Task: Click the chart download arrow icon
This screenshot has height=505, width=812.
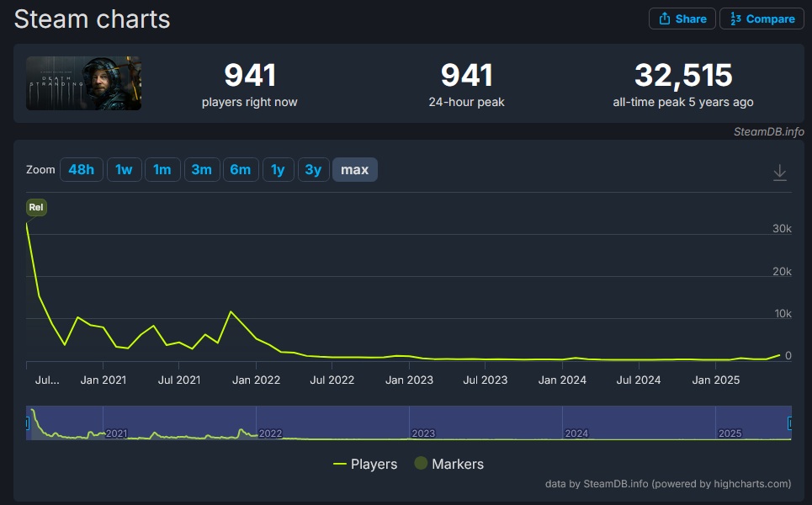Action: 780,172
